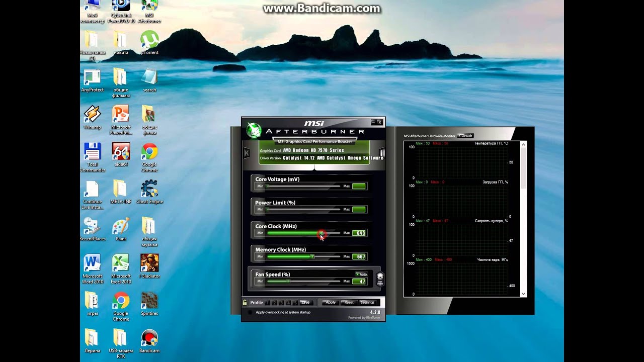Click the Power Limit value box
The width and height of the screenshot is (644, 362).
pyautogui.click(x=359, y=209)
